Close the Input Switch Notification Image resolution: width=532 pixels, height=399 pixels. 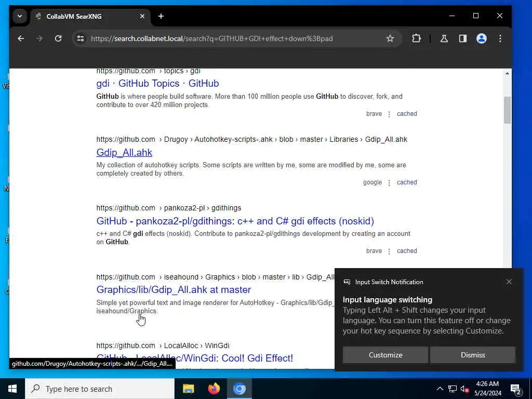[x=509, y=282]
